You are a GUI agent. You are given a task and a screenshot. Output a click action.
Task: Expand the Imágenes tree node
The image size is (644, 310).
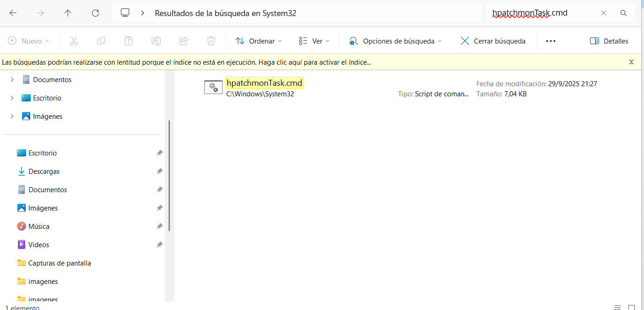point(12,116)
